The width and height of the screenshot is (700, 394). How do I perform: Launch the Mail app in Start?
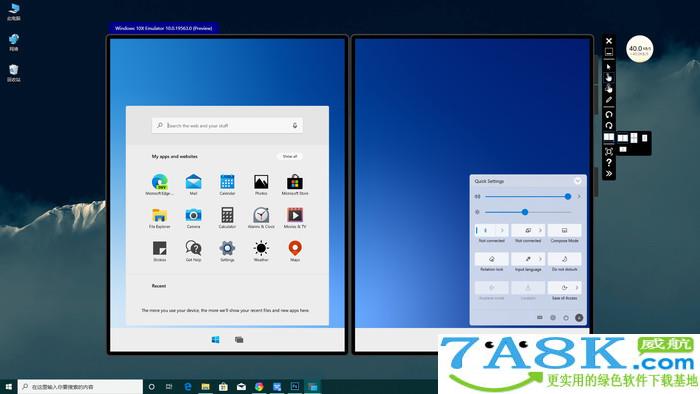pos(193,182)
